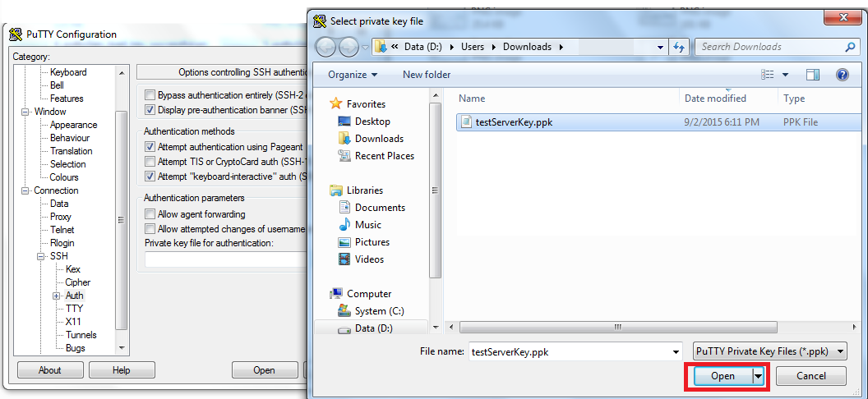Click the Favorites star icon

coord(335,104)
